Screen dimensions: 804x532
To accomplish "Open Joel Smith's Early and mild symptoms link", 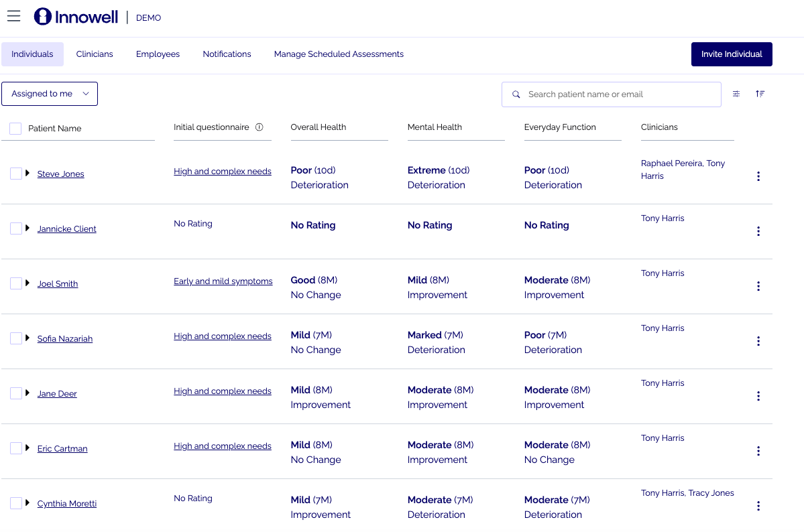I will point(223,281).
